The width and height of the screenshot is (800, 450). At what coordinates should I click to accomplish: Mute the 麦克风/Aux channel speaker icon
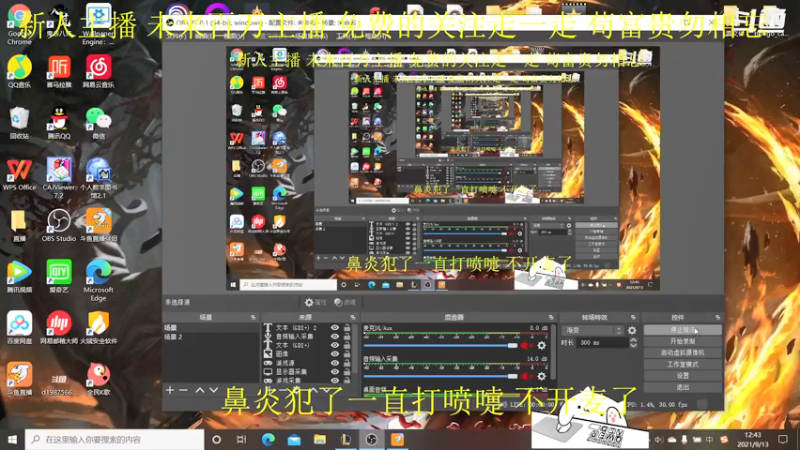(x=525, y=345)
